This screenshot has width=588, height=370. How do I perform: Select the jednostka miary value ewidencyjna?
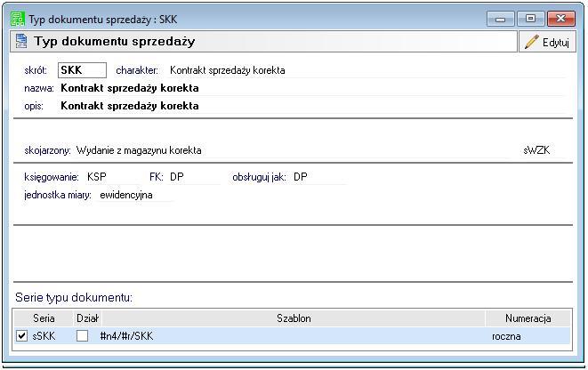coord(126,195)
